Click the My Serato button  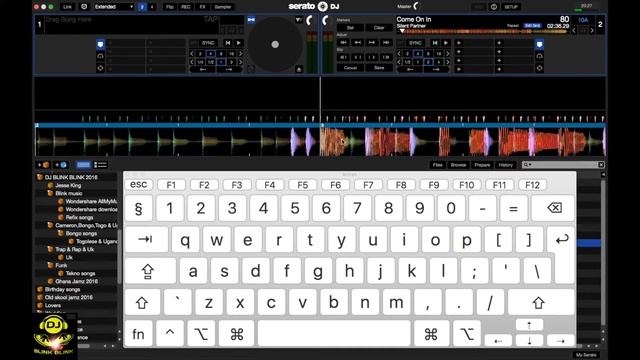[586, 355]
